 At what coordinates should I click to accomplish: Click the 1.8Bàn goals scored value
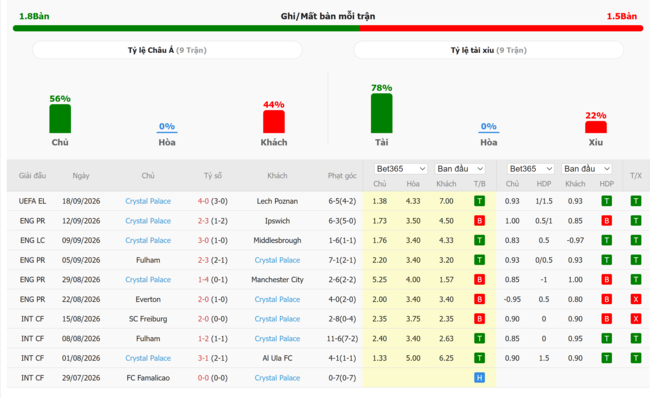tap(34, 16)
